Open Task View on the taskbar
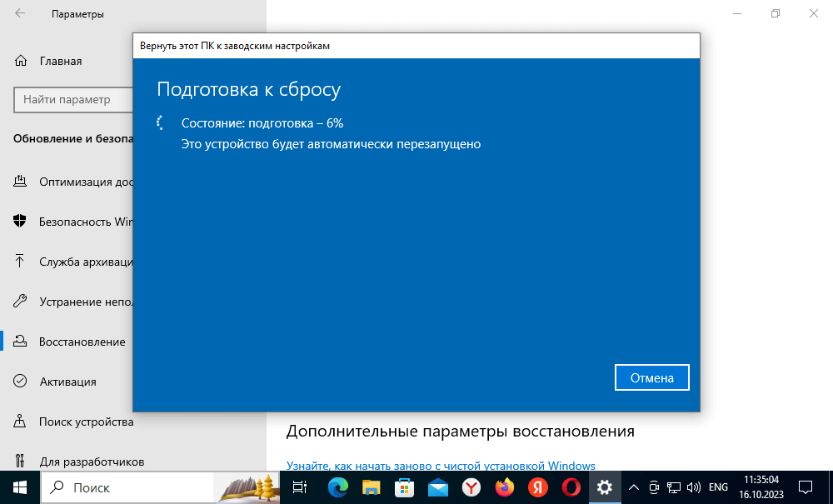Image resolution: width=833 pixels, height=504 pixels. point(301,487)
